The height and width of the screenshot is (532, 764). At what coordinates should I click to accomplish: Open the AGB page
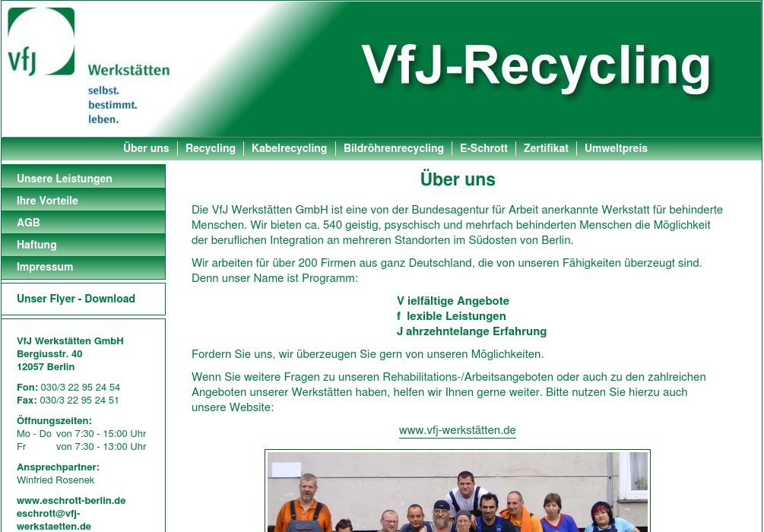coord(28,222)
